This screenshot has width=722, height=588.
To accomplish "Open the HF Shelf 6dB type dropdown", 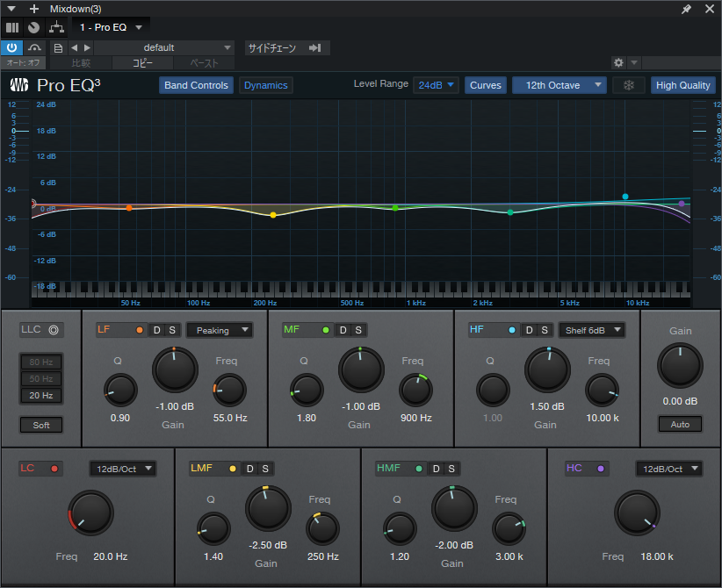I will coord(592,330).
